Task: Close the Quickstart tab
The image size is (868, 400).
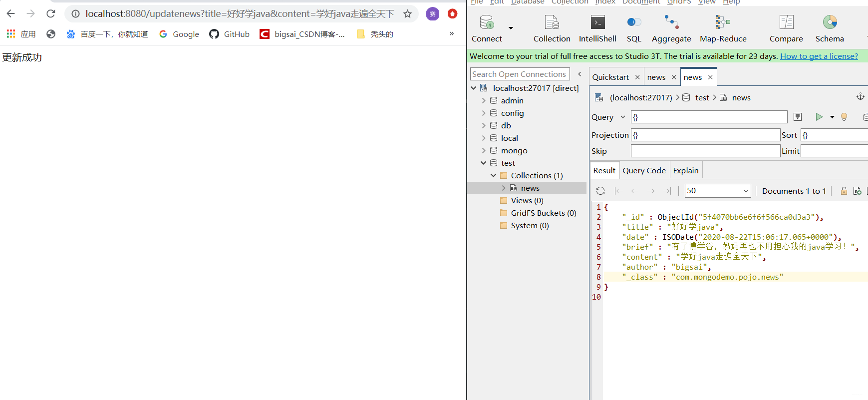Action: 637,77
